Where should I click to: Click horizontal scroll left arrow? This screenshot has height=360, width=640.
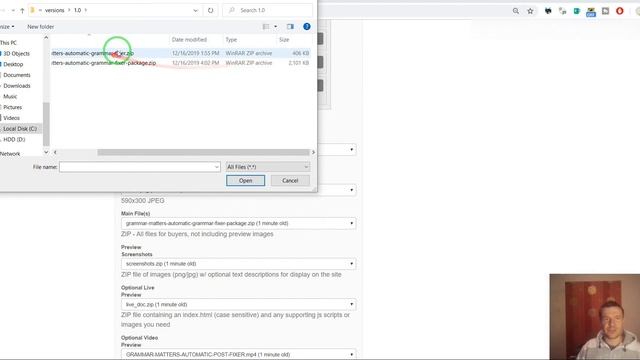[x=55, y=152]
